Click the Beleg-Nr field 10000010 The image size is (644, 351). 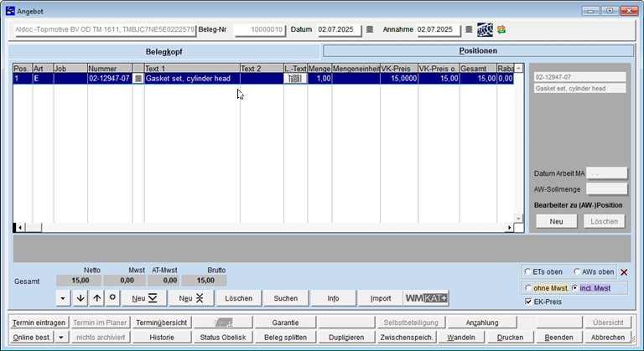pos(260,29)
